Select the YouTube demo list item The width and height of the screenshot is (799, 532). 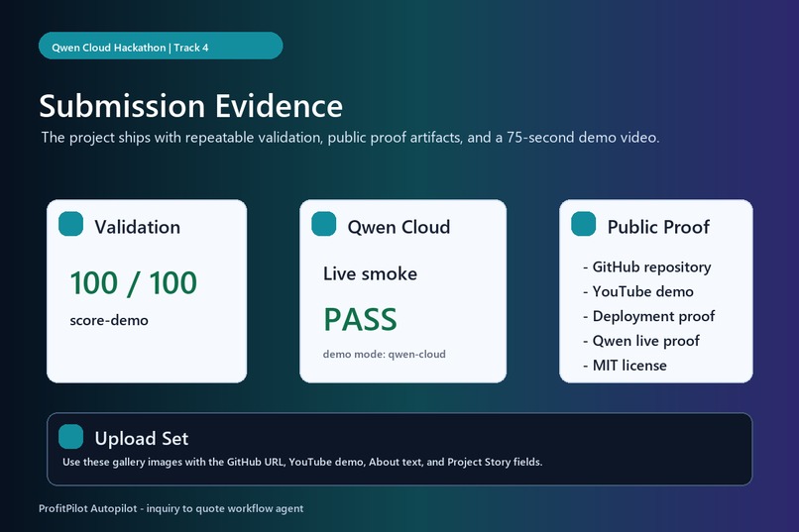(x=638, y=291)
